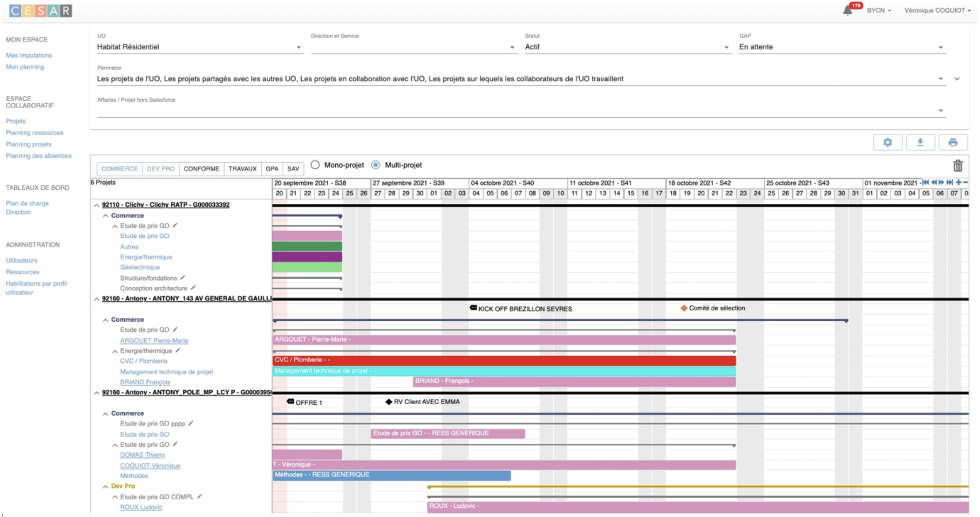Toggle the CONFORME phase filter
Image resolution: width=980 pixels, height=517 pixels.
coord(201,169)
